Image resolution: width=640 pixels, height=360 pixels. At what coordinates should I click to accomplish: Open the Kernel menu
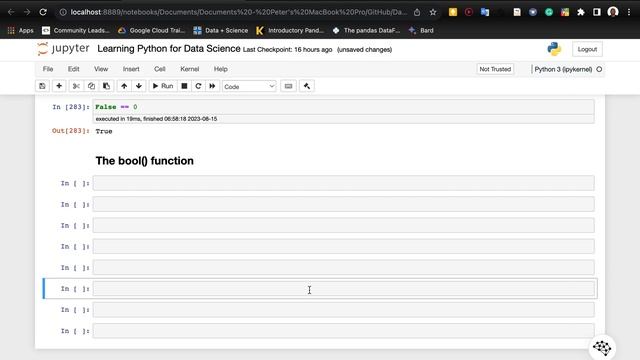pyautogui.click(x=189, y=69)
